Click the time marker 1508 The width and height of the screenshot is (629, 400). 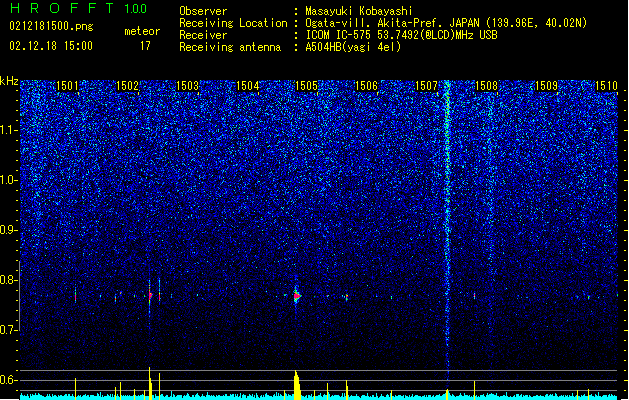pyautogui.click(x=486, y=86)
